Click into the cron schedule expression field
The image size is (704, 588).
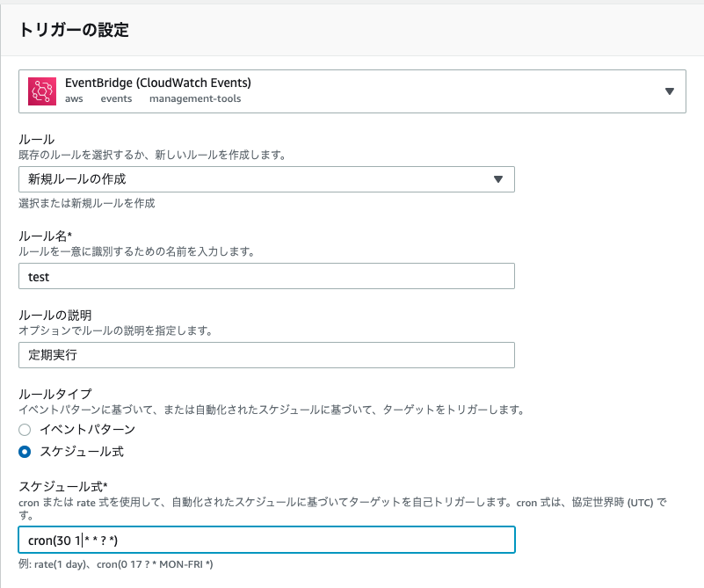[x=266, y=540]
